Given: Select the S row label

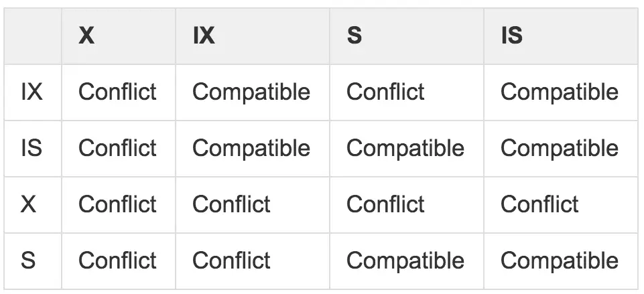Looking at the screenshot, I should 28,261.
